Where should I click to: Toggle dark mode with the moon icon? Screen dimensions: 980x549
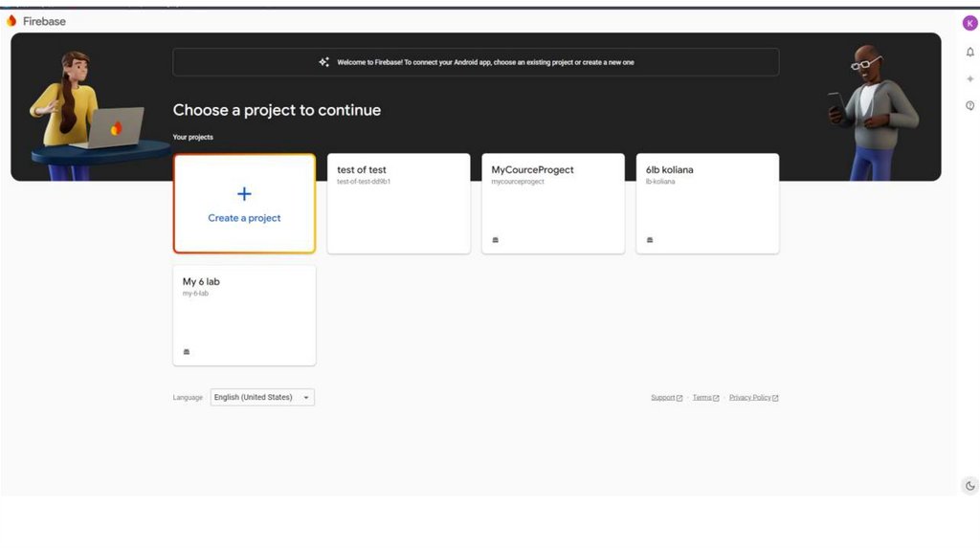coord(969,486)
